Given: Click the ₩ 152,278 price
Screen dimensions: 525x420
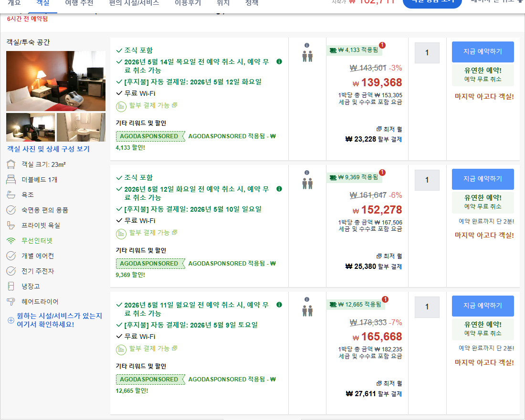Looking at the screenshot, I should pos(377,210).
